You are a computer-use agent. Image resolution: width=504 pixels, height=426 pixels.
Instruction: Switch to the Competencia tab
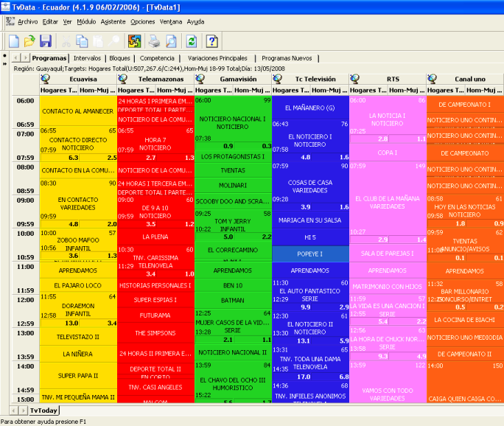coord(157,58)
